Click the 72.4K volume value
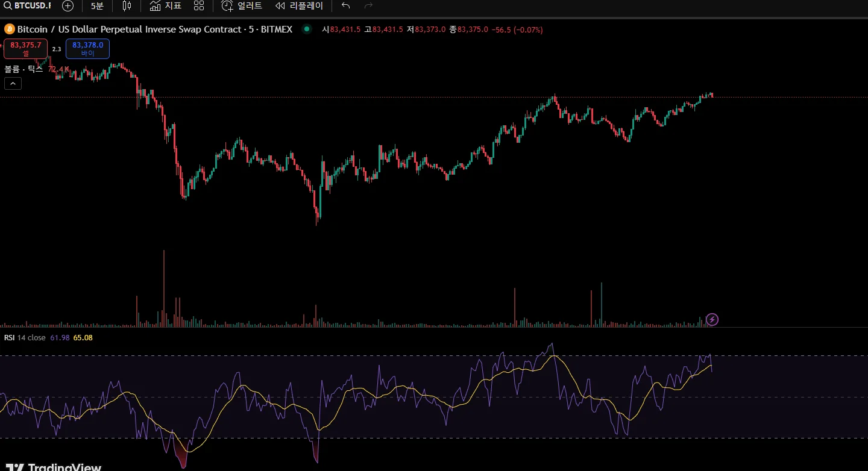Viewport: 868px width, 471px height. (x=58, y=69)
